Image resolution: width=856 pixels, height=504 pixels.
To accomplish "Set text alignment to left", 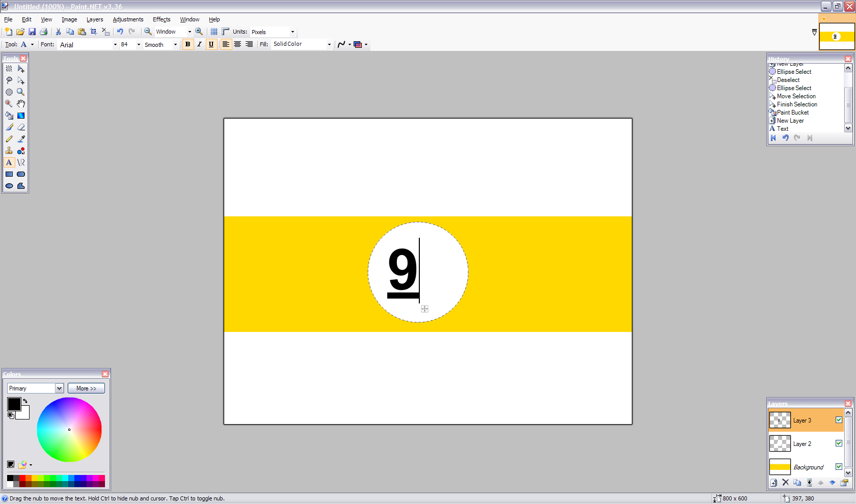I will click(226, 44).
